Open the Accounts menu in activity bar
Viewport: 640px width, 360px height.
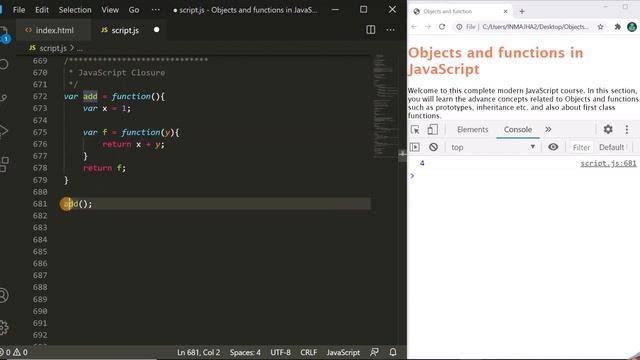pyautogui.click(x=4, y=295)
